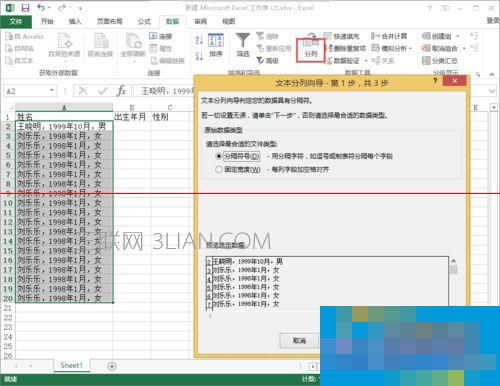Close the 文本分列向导 dialog
This screenshot has width=500, height=386.
pyautogui.click(x=454, y=81)
